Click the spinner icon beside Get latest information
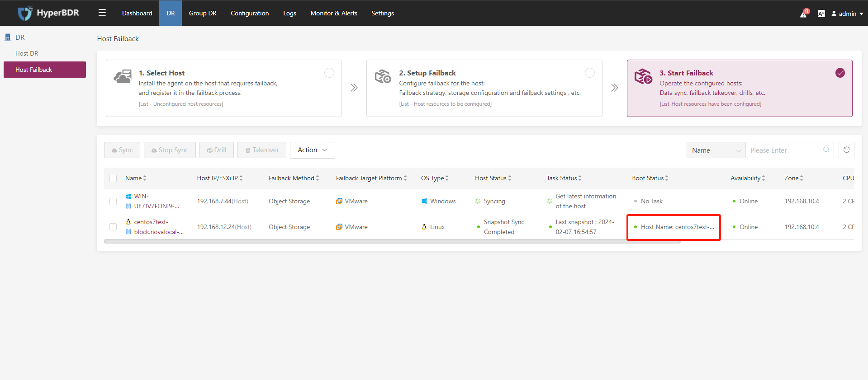Screen dimensions: 868x380 550,201
